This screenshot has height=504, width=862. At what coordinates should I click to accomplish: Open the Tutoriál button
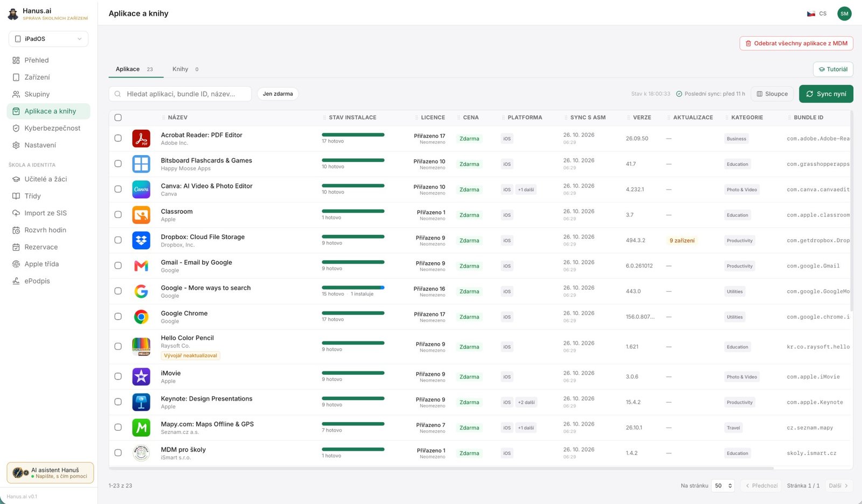point(833,69)
